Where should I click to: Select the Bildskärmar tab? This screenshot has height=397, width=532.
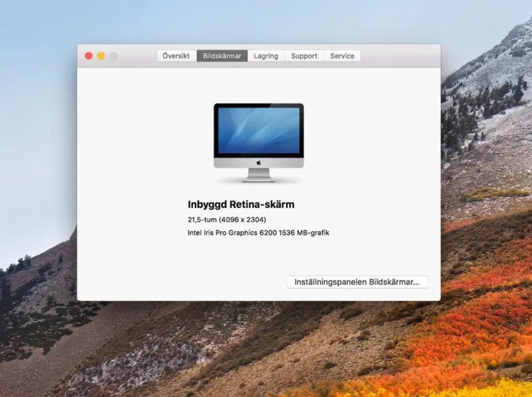[222, 56]
